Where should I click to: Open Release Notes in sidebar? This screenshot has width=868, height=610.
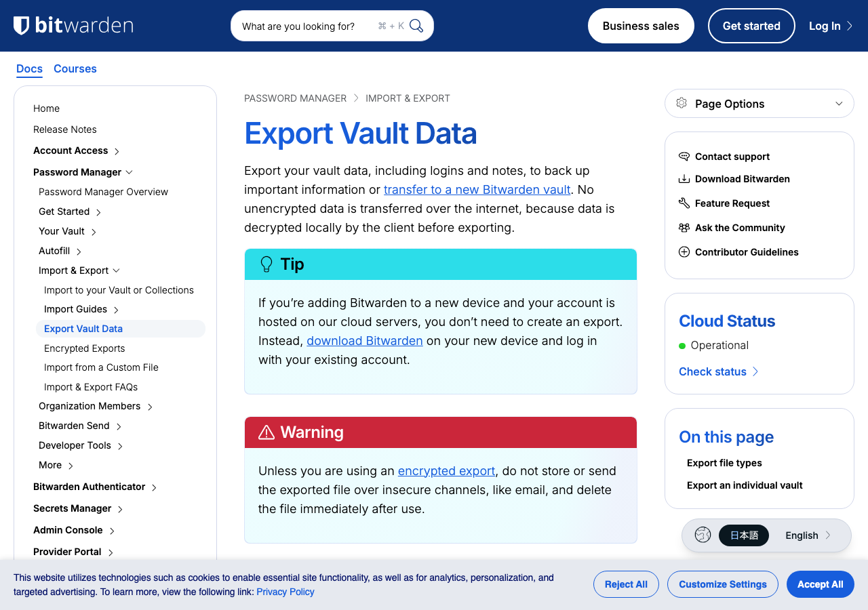coord(65,129)
